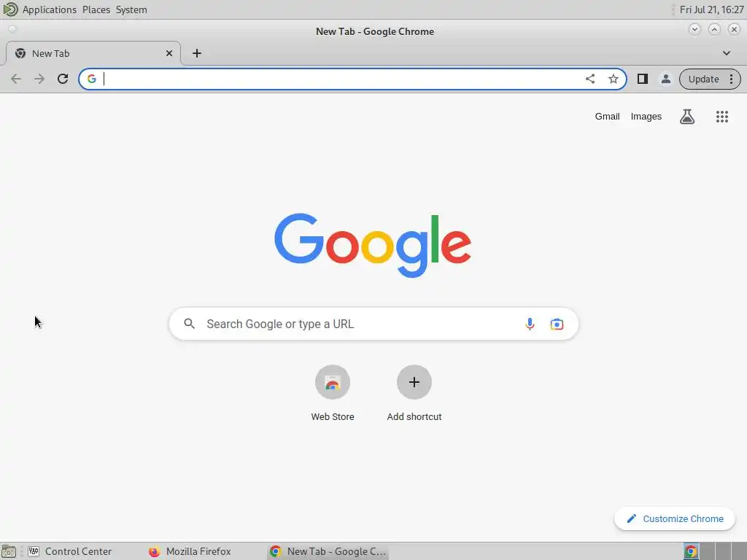Reload the current page

coord(63,79)
